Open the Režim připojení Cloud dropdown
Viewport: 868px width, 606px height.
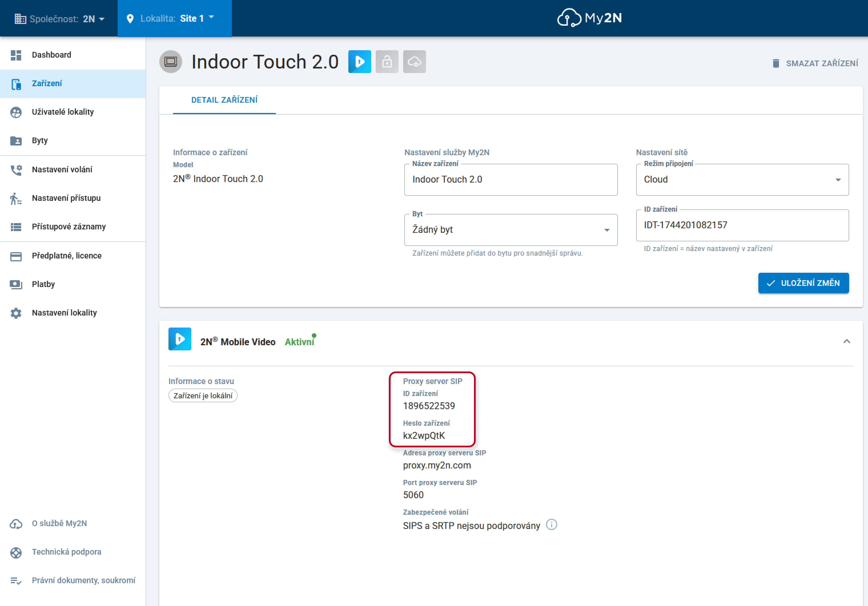742,179
